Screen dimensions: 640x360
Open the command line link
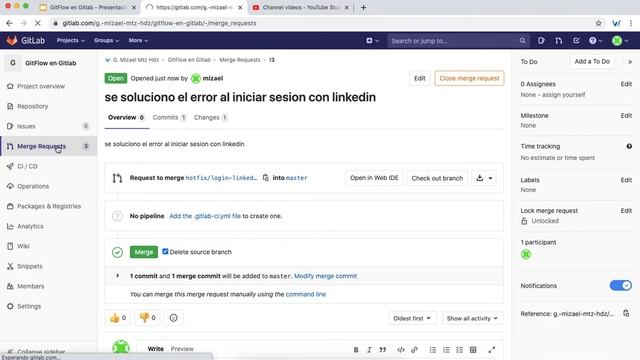pyautogui.click(x=306, y=294)
